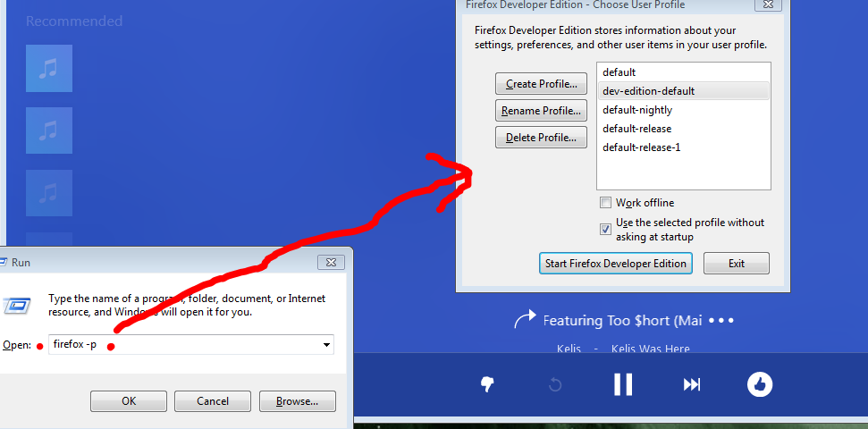868x429 pixels.
Task: Click Create Profile button
Action: click(x=541, y=84)
